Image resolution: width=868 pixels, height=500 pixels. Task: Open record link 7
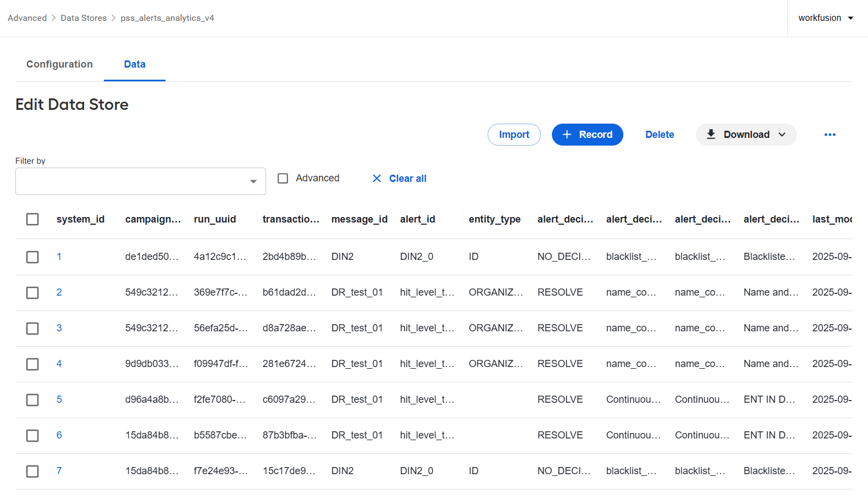[59, 471]
